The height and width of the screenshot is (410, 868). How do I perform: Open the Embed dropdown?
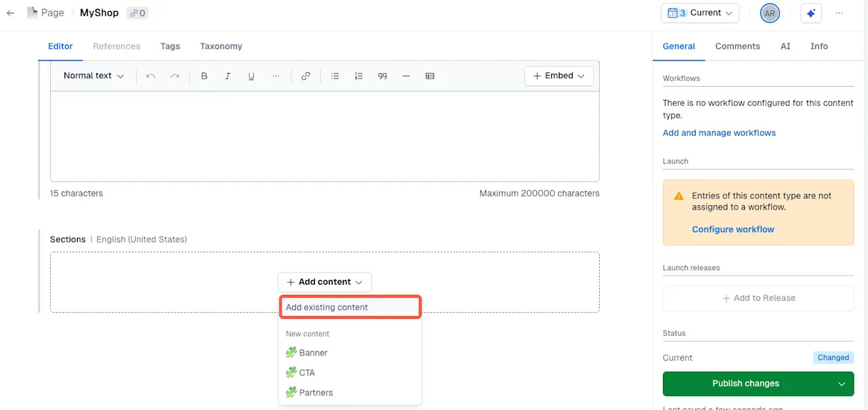click(x=558, y=76)
